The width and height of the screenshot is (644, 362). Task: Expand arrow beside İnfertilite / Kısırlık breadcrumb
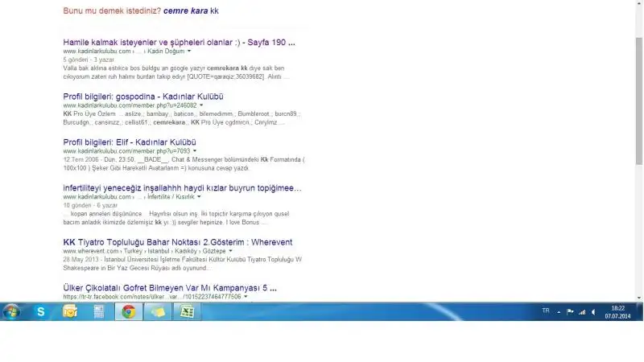point(198,197)
